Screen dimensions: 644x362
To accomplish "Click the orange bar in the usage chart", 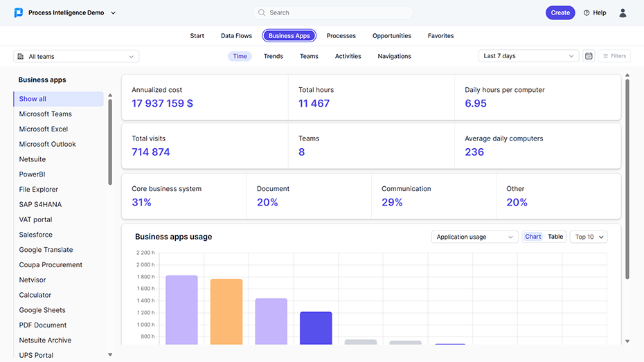I will (x=226, y=311).
